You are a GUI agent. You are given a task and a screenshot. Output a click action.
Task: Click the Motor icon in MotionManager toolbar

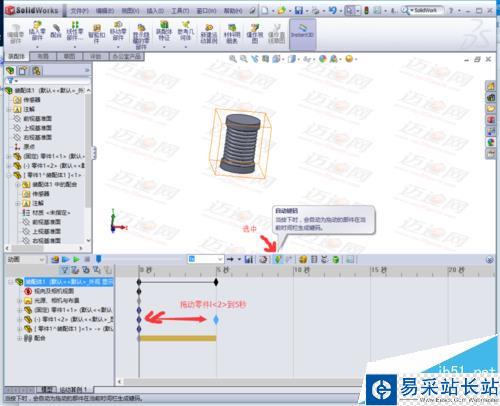(x=303, y=259)
